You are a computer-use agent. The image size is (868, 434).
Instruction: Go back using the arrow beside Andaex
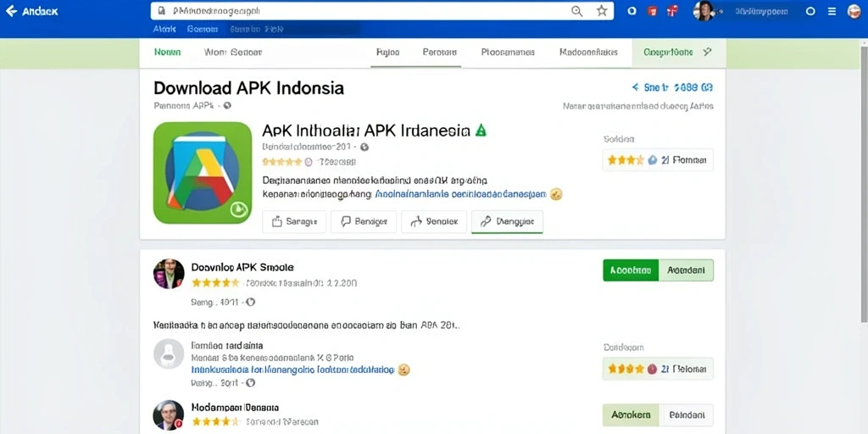(x=10, y=11)
